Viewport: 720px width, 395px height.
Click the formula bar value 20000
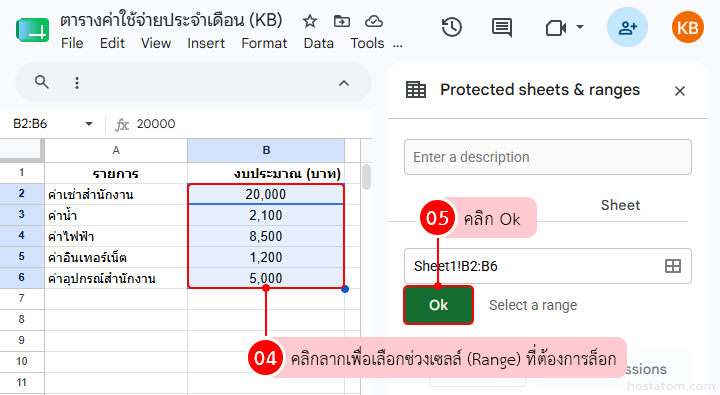(x=156, y=124)
